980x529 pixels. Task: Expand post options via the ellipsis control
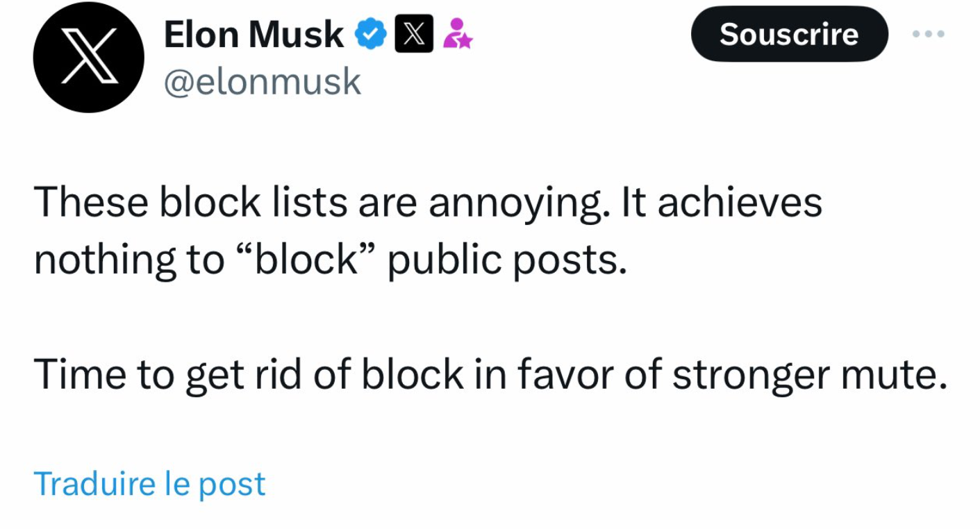tap(929, 33)
